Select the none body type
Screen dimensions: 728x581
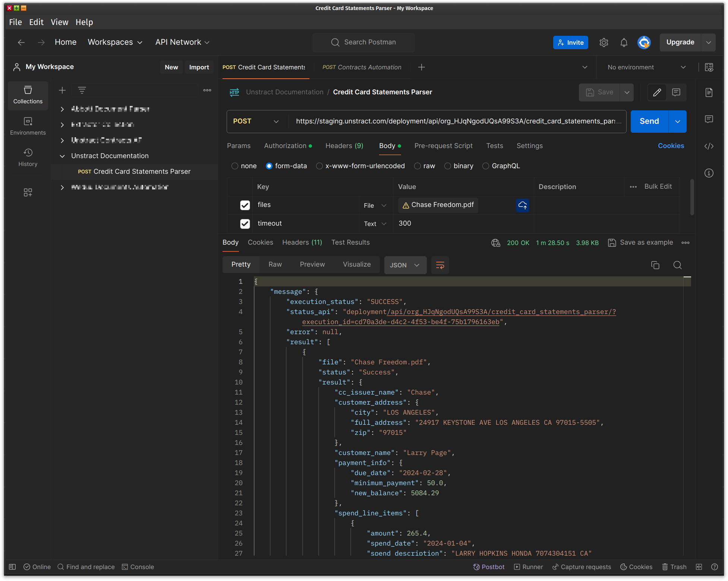(x=234, y=166)
